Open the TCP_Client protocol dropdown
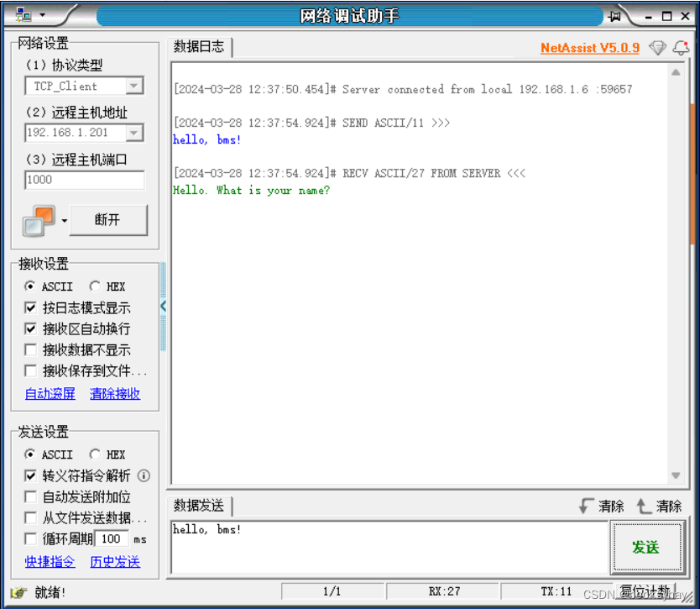 [134, 86]
